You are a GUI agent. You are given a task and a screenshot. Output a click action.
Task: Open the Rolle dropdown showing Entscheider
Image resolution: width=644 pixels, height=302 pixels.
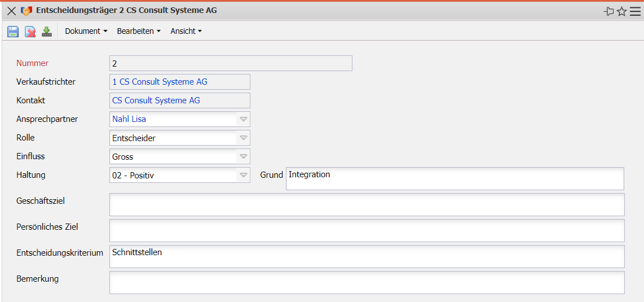[x=243, y=138]
